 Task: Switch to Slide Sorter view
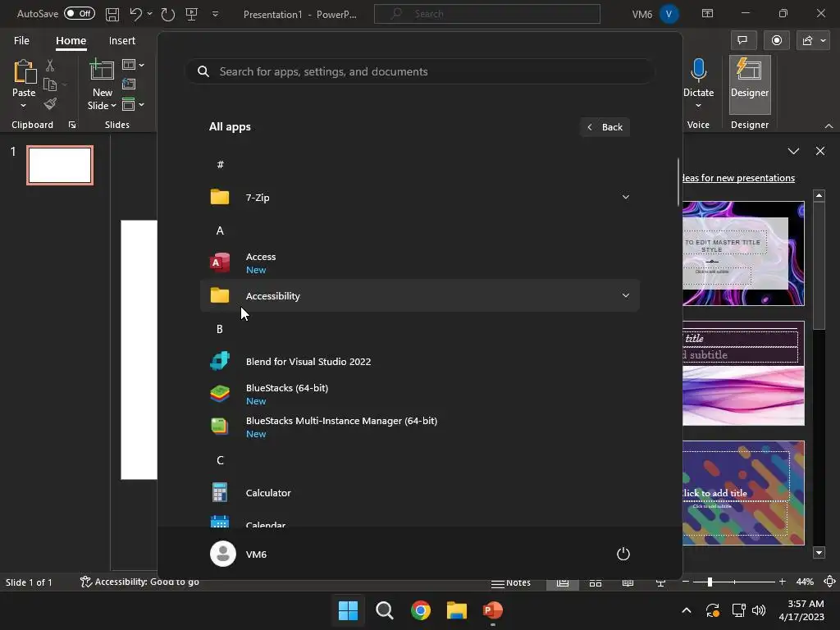coord(596,583)
